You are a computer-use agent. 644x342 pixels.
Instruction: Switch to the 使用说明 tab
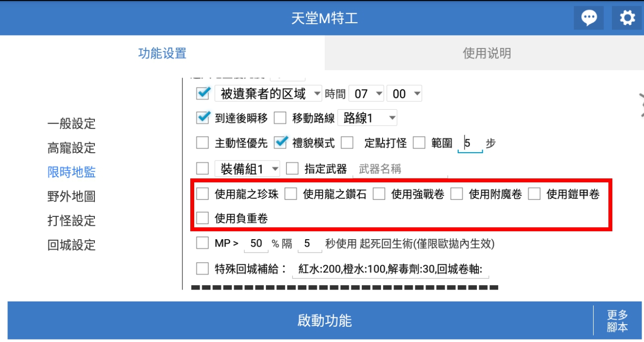(x=486, y=53)
